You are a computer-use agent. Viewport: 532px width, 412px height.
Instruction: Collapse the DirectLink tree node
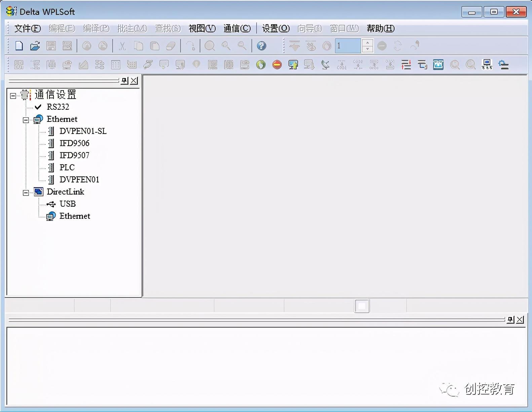tap(26, 193)
